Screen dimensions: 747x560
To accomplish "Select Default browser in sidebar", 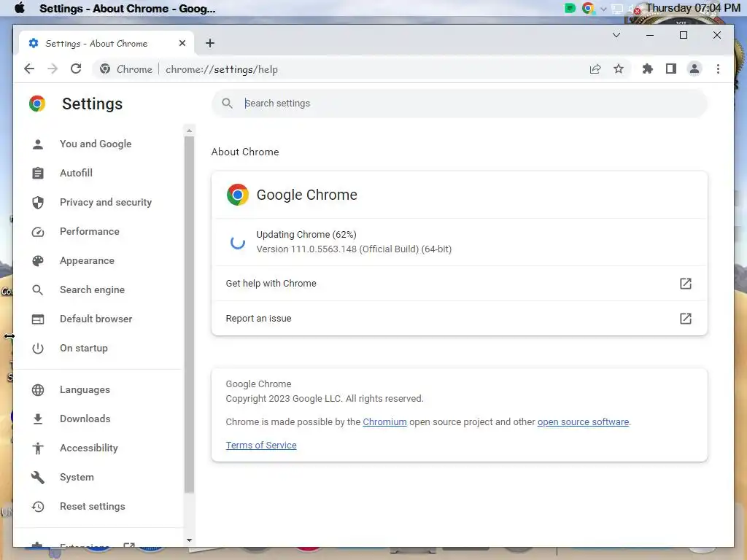I will [x=96, y=319].
